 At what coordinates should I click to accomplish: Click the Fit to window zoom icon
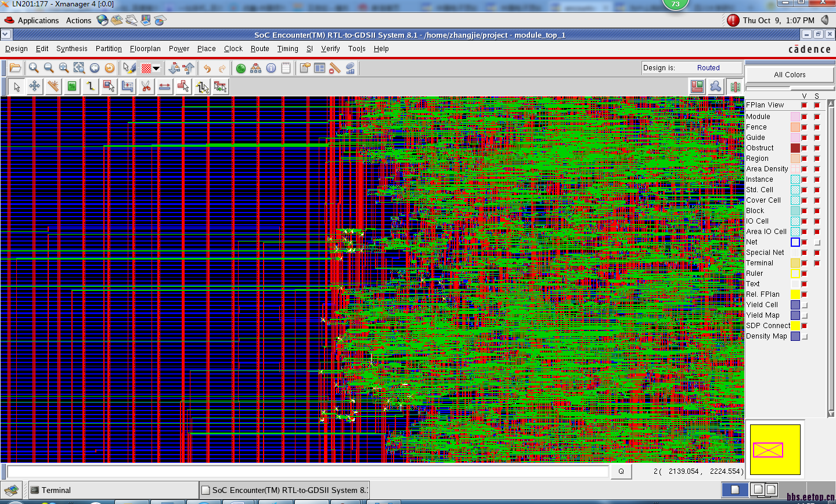pos(79,68)
